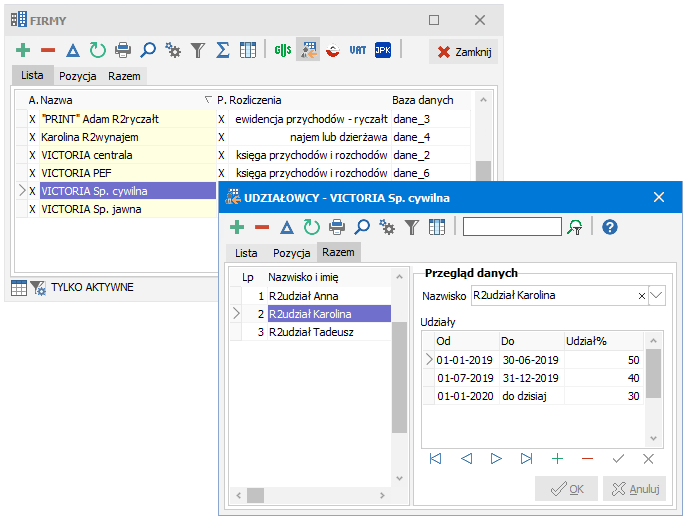
Task: Select VICTORIA Sp. jawna row
Action: (x=117, y=209)
